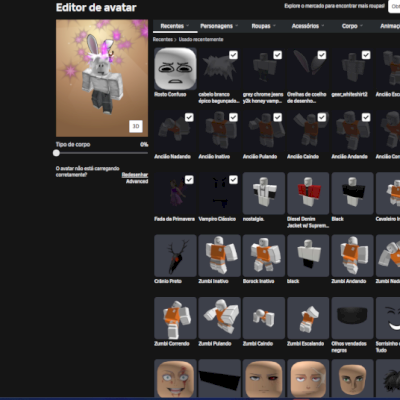This screenshot has width=400, height=400.
Task: Select the Ancião Caindo animation thumbnail
Action: click(308, 131)
